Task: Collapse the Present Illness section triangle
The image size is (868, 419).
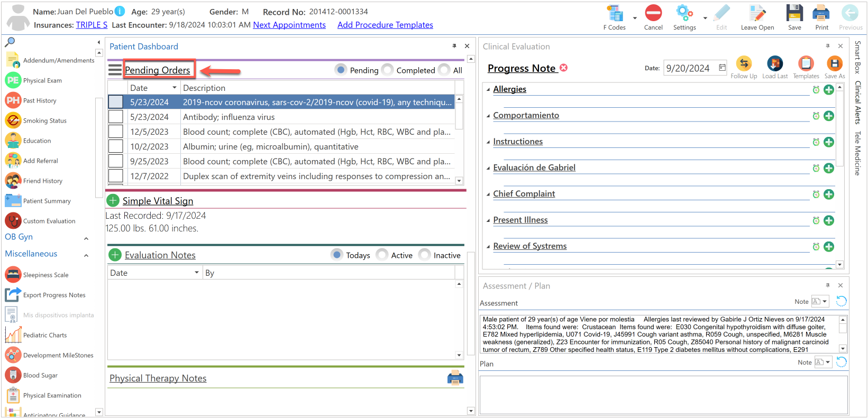Action: coord(488,220)
